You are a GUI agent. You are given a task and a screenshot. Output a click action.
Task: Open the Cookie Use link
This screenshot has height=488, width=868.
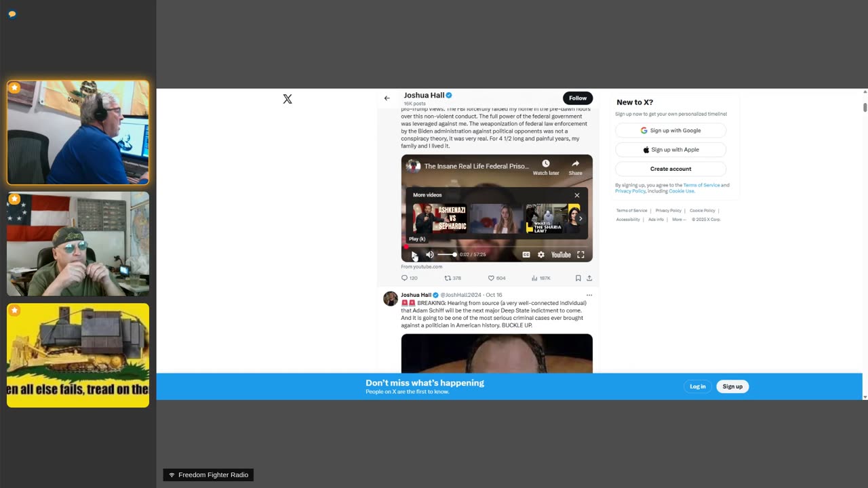coord(682,191)
